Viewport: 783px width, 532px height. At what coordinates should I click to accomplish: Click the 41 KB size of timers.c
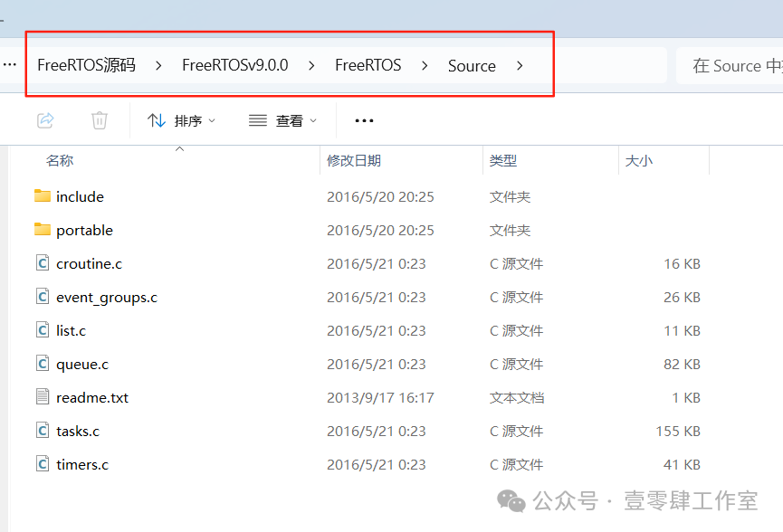pos(683,465)
